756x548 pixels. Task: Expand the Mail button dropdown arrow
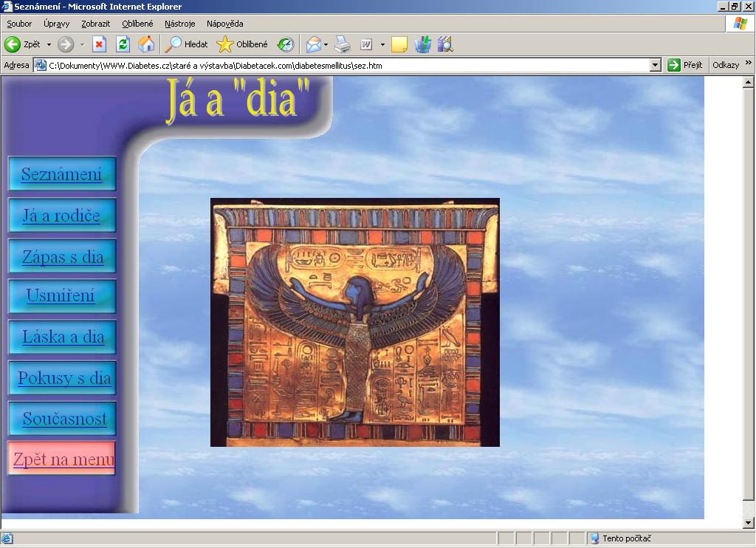[x=326, y=44]
